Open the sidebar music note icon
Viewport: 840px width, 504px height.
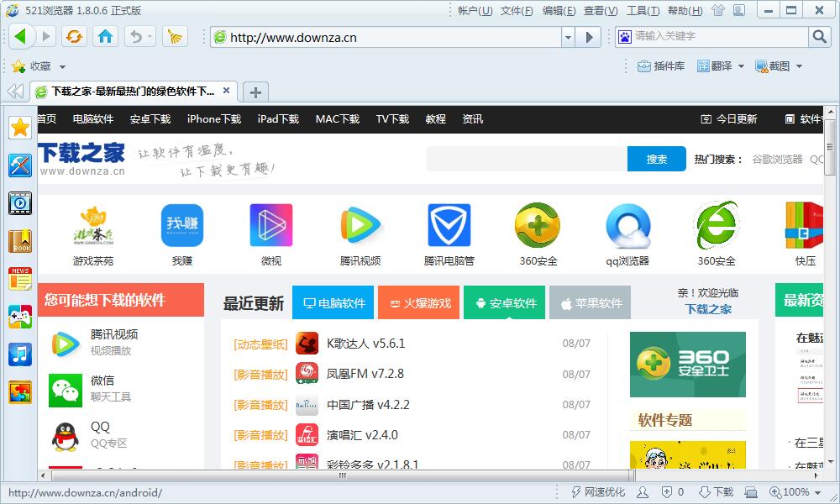pos(20,354)
